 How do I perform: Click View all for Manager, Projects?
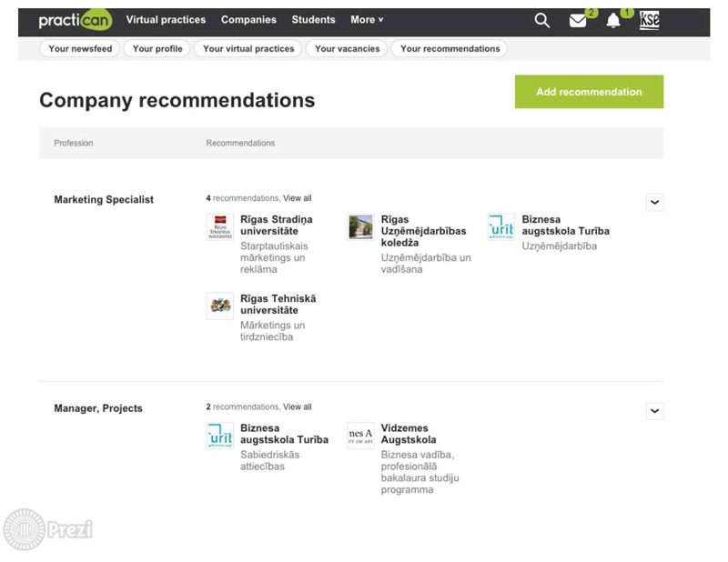pos(298,407)
